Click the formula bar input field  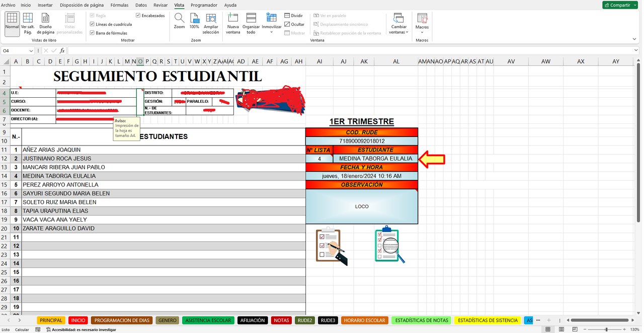coord(350,50)
